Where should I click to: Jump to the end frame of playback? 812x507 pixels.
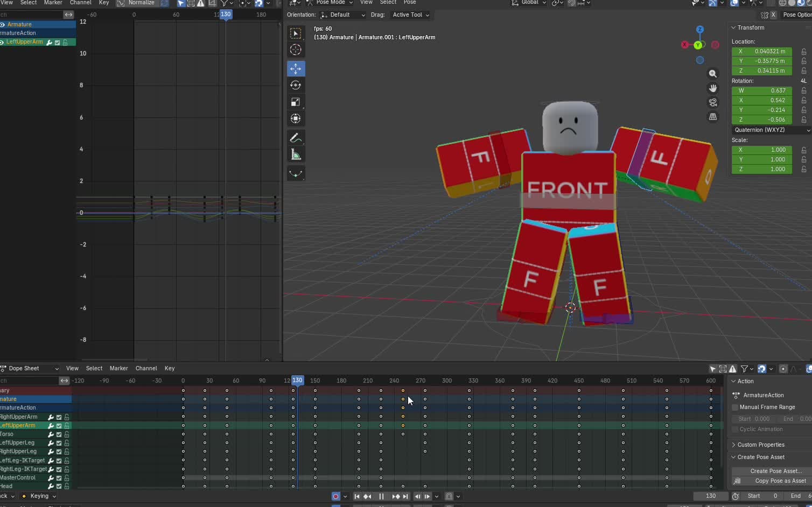click(x=405, y=496)
